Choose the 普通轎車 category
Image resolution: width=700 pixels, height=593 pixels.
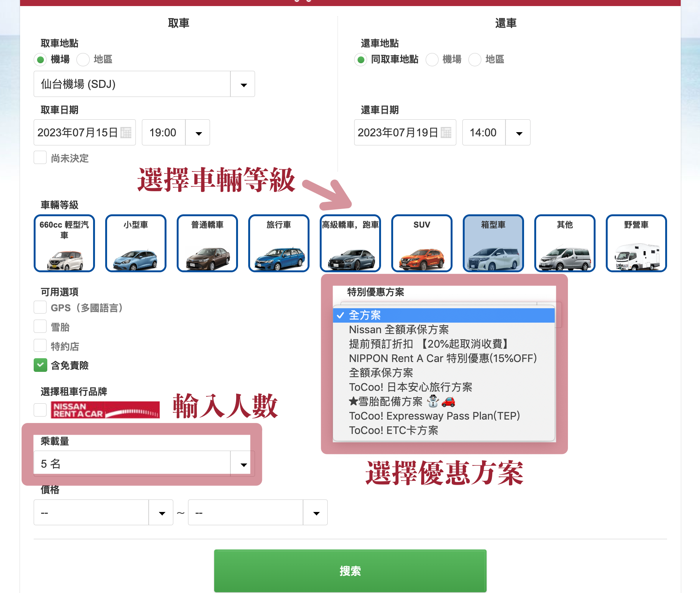coord(207,243)
